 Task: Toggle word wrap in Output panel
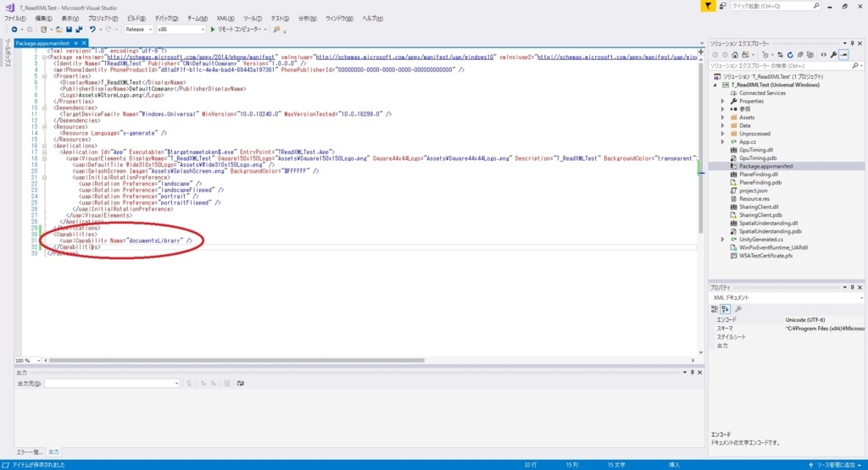[x=240, y=383]
